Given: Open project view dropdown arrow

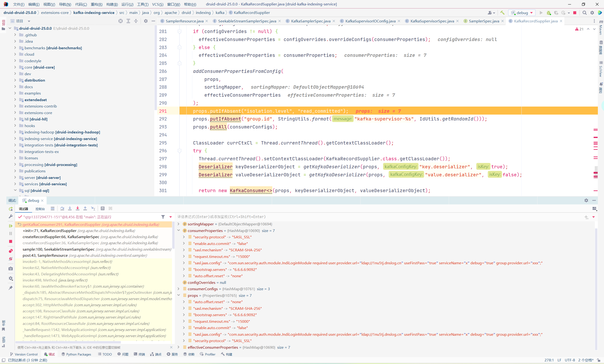Looking at the screenshot, I should click(x=29, y=21).
